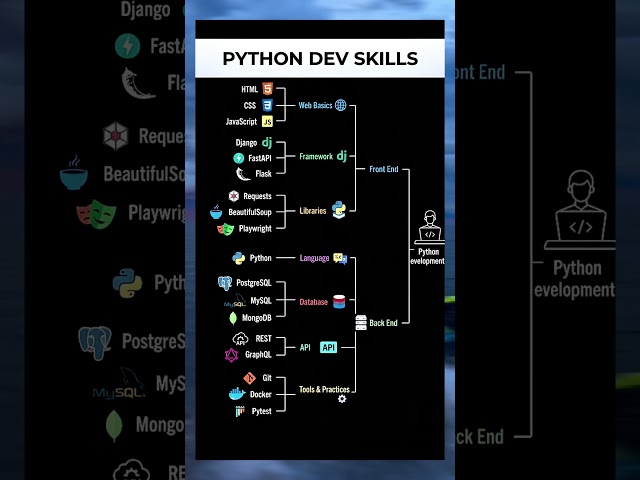Click the 'API' text left of the badge
The width and height of the screenshot is (640, 480).
click(305, 347)
